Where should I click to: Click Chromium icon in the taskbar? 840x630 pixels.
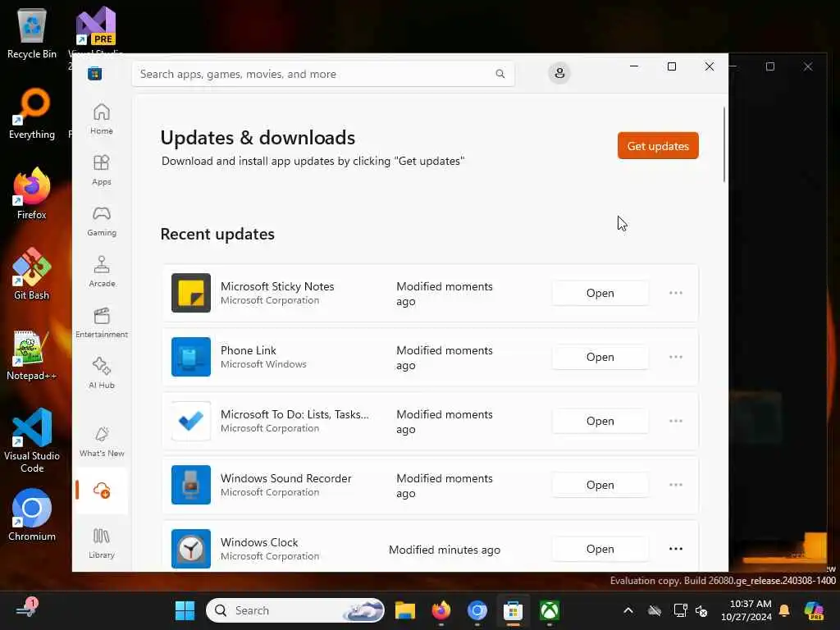point(477,610)
